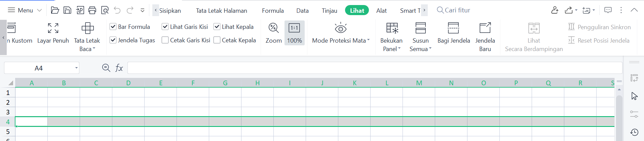Disable Lihat Garis Kisi checkbox
Screen dimensions: 644x141
[165, 27]
